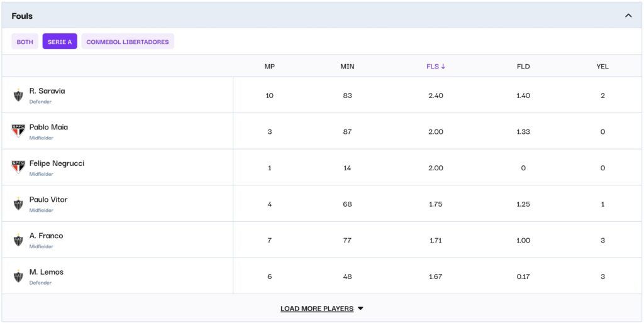The width and height of the screenshot is (644, 323).
Task: Sort by the YEL column header
Action: pyautogui.click(x=602, y=67)
